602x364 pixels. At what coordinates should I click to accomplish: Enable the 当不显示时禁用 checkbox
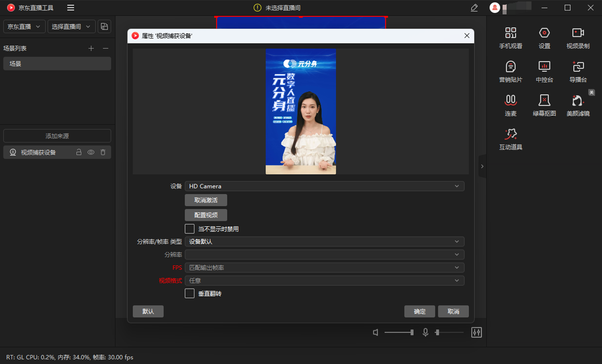189,229
